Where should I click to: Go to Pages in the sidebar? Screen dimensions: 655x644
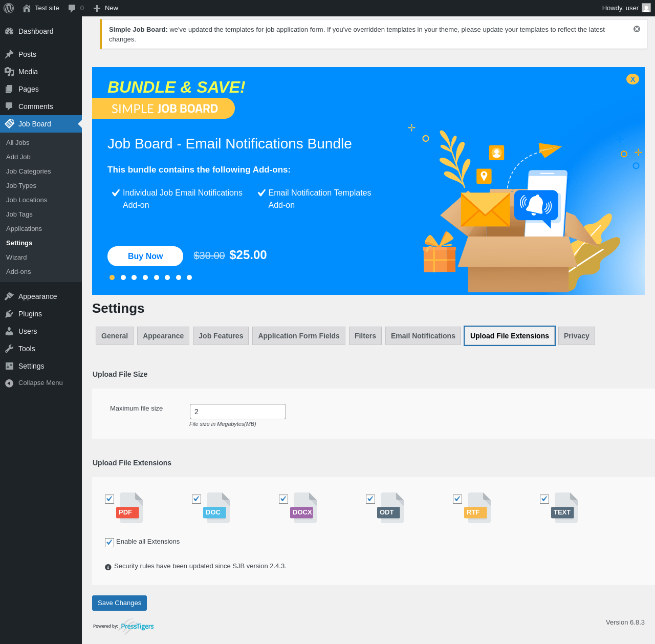[41, 89]
